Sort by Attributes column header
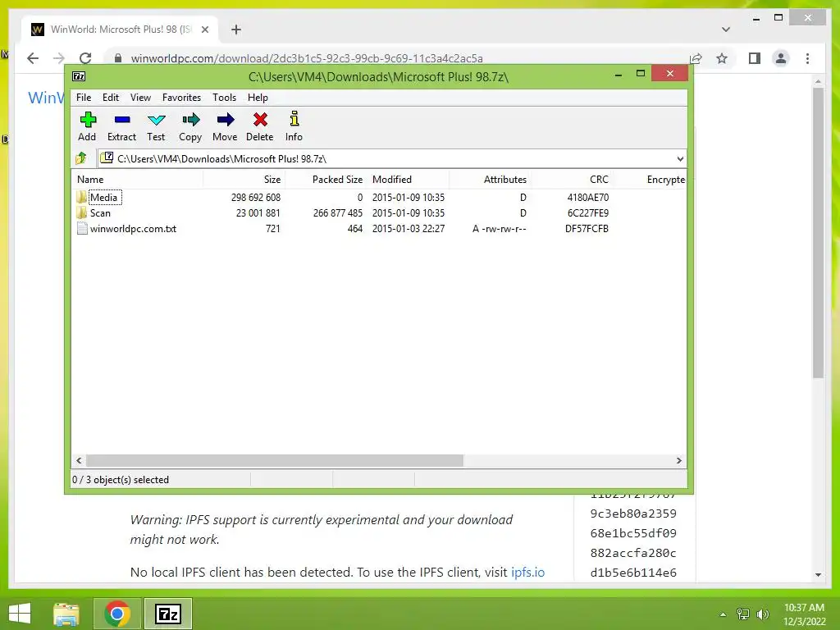Screen dimensions: 840x630 pyautogui.click(x=491, y=180)
